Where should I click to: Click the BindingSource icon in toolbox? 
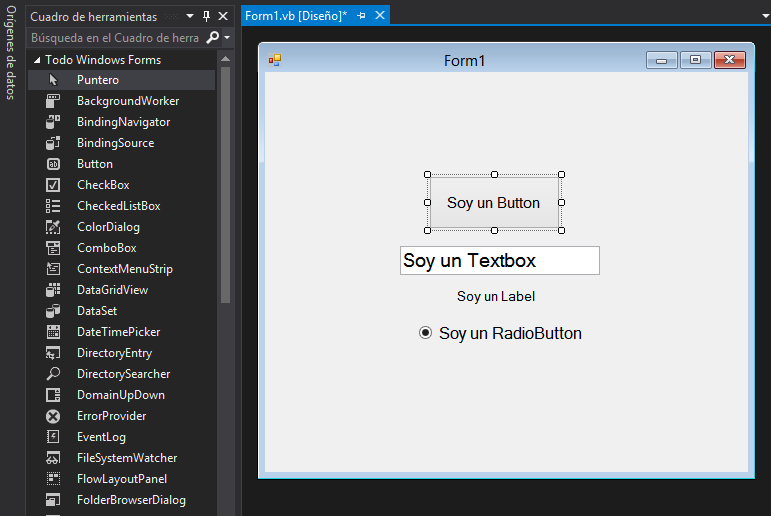tap(53, 143)
